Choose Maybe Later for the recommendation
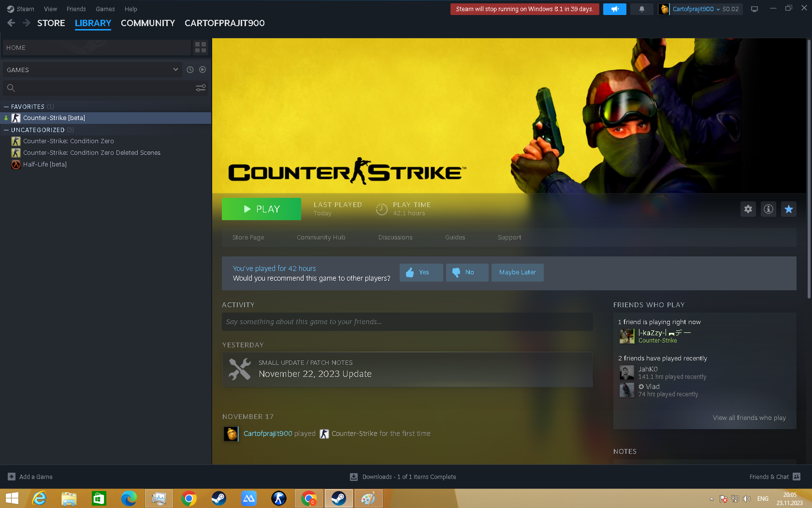 tap(517, 272)
